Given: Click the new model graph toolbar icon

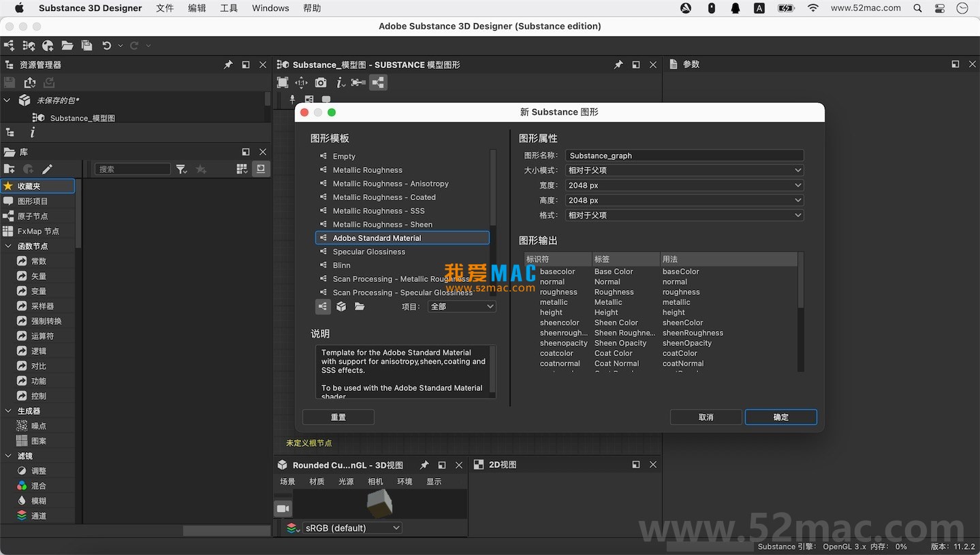Looking at the screenshot, I should click(x=29, y=46).
